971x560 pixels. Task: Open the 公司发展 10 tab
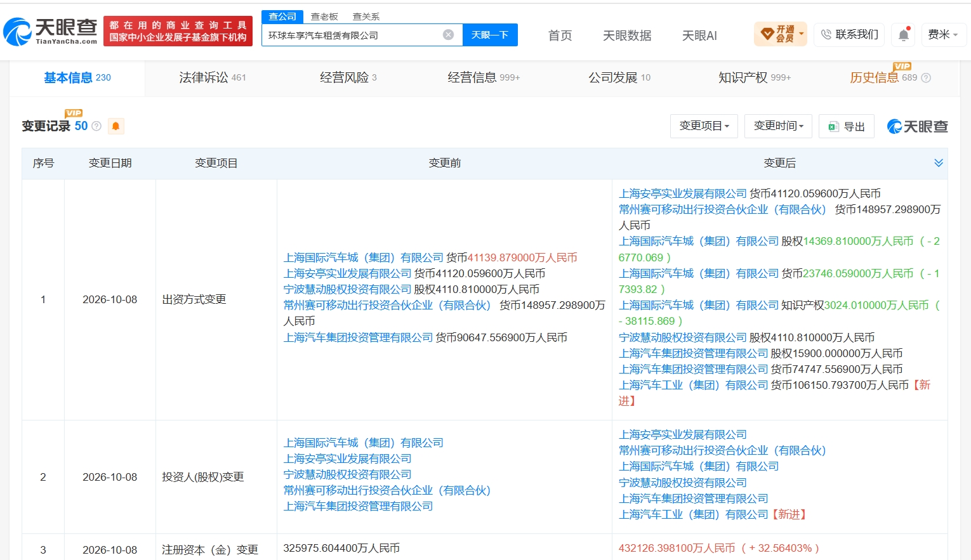pos(619,78)
